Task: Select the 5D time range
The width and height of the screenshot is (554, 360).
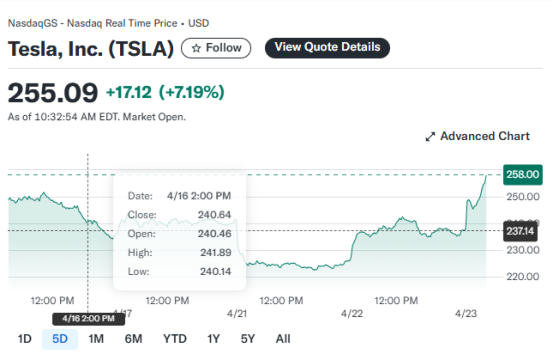Action: (x=60, y=339)
